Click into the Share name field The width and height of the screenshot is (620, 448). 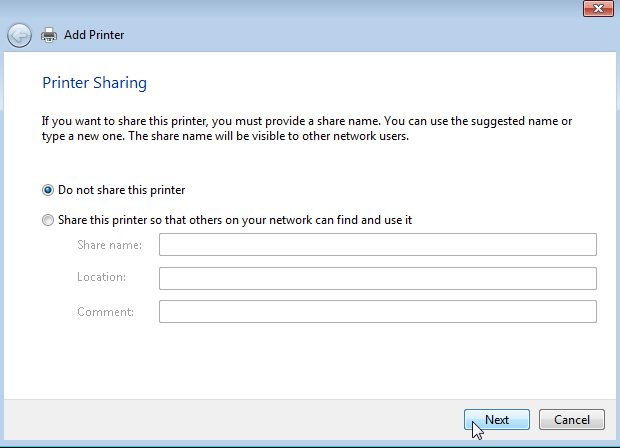pyautogui.click(x=378, y=244)
